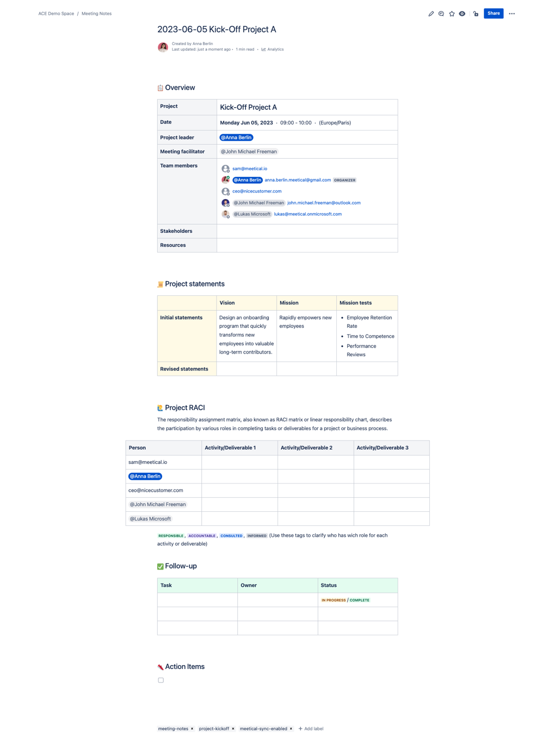The width and height of the screenshot is (554, 756).
Task: Open the sam@meetical.io email link
Action: click(x=249, y=169)
